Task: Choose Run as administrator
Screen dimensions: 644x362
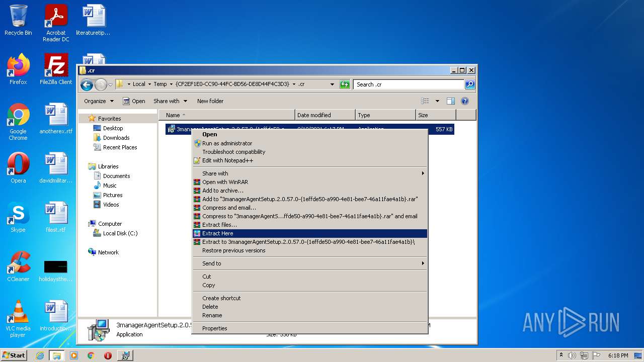Action: point(310,143)
